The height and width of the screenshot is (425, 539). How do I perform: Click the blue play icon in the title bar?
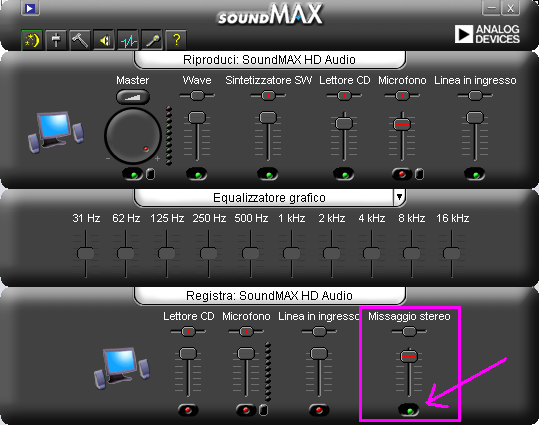(x=30, y=8)
